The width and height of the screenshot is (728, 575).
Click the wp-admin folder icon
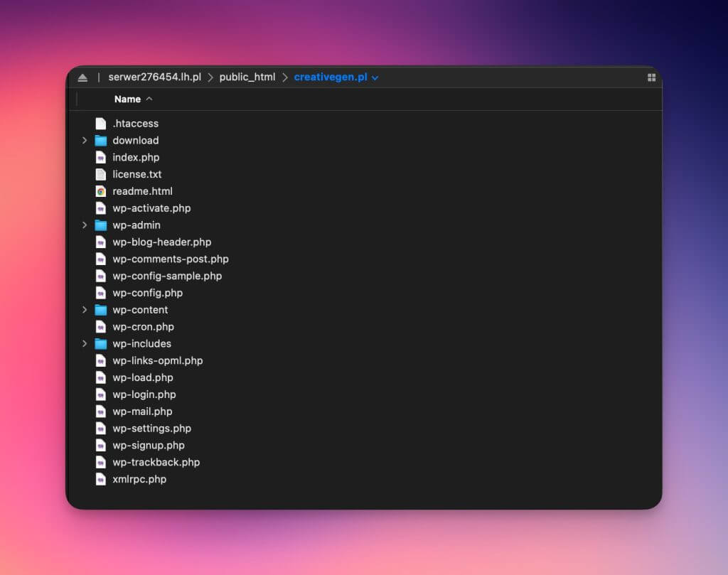click(101, 225)
